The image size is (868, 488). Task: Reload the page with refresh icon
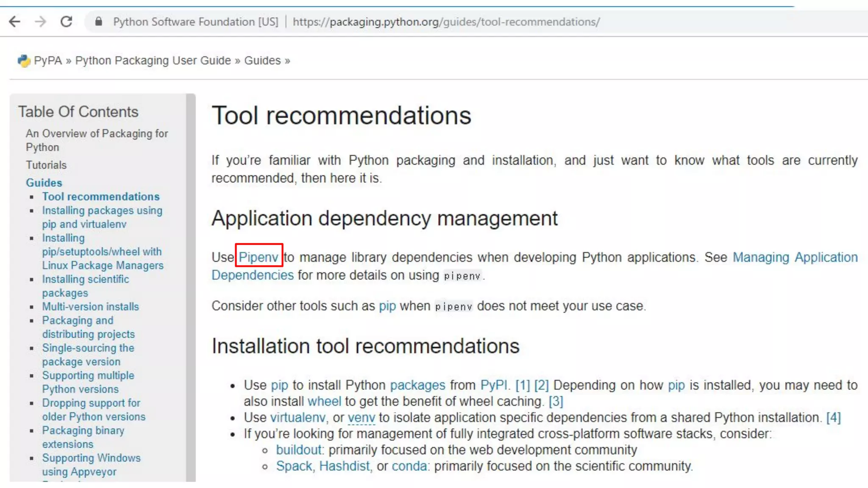tap(67, 22)
